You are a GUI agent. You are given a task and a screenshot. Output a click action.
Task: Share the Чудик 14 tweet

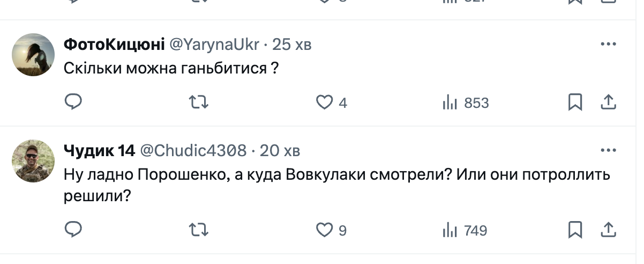(608, 230)
